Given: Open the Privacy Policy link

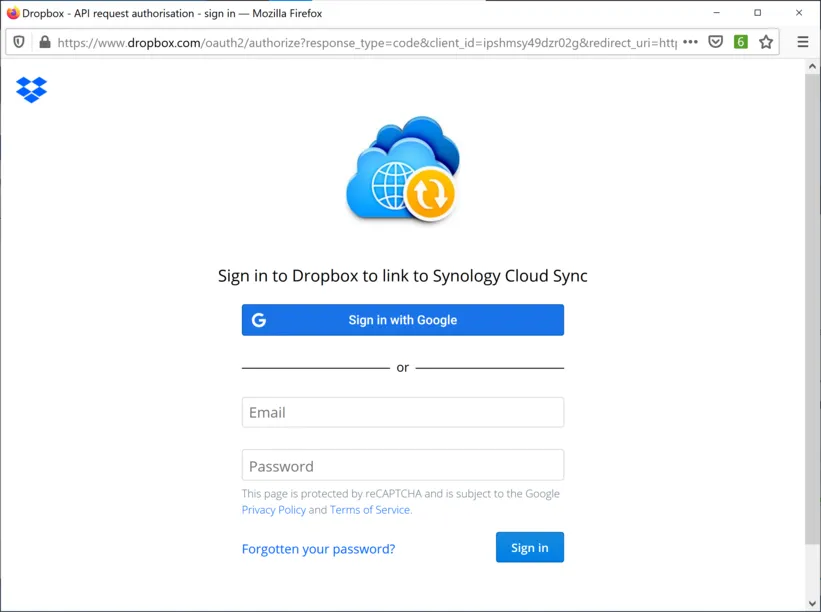Looking at the screenshot, I should [x=273, y=509].
